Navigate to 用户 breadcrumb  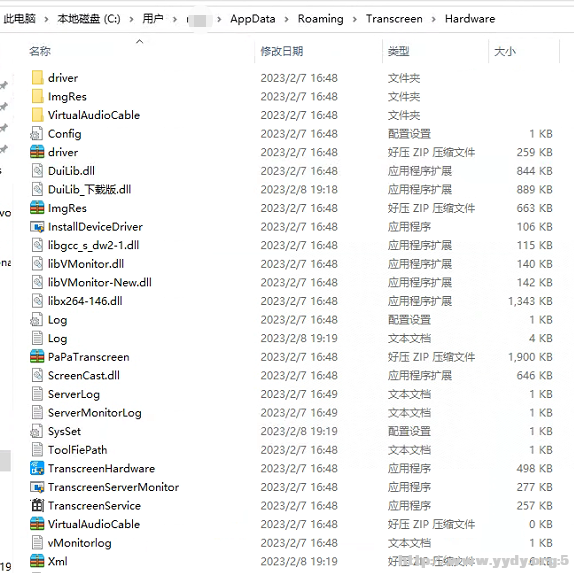pyautogui.click(x=153, y=19)
